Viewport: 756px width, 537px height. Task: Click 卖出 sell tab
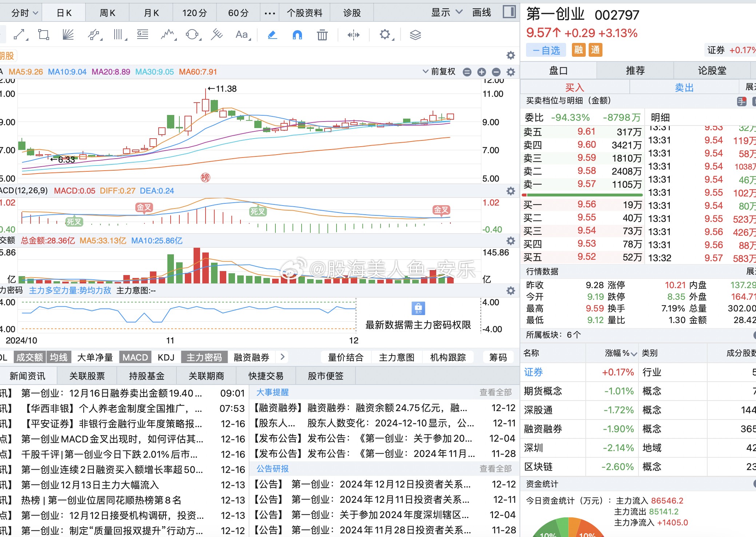(684, 87)
